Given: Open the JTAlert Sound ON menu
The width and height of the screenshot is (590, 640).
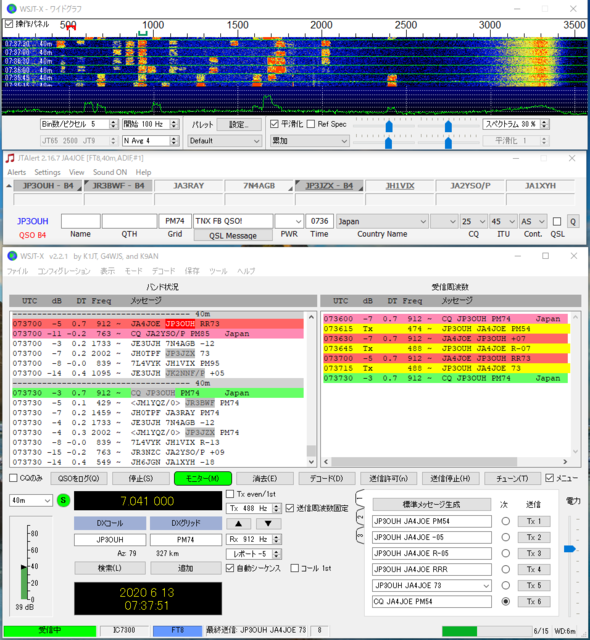Looking at the screenshot, I should (x=110, y=172).
